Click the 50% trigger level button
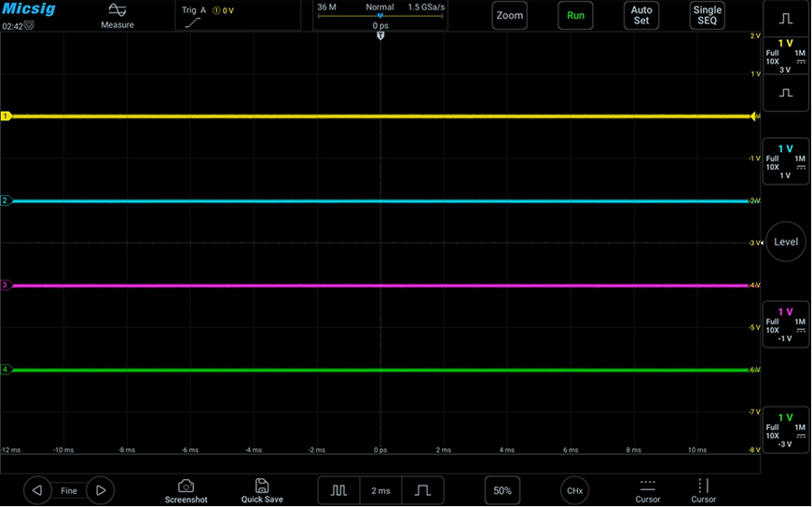This screenshot has width=812, height=507. [502, 490]
